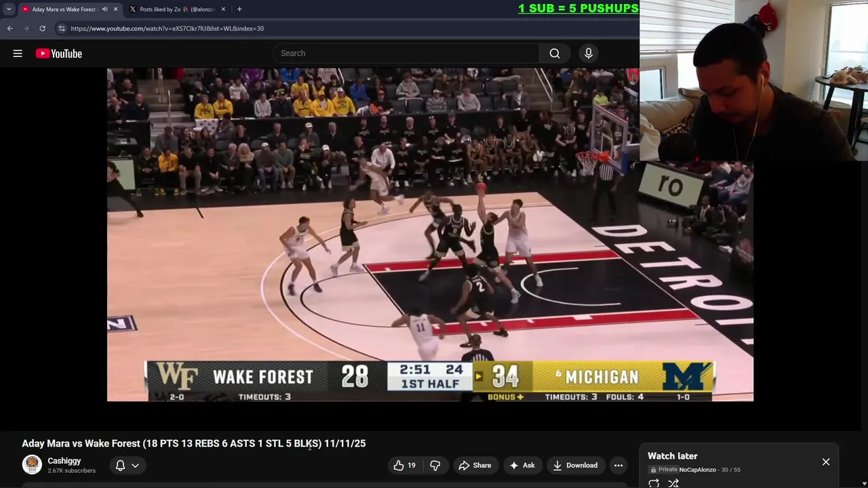Click the video title text
The height and width of the screenshot is (488, 868).
pos(193,443)
